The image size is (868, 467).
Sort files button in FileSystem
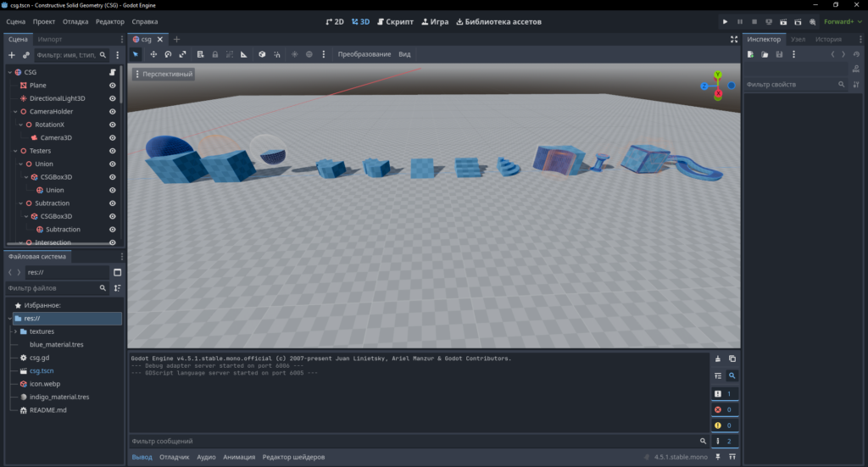coord(117,287)
